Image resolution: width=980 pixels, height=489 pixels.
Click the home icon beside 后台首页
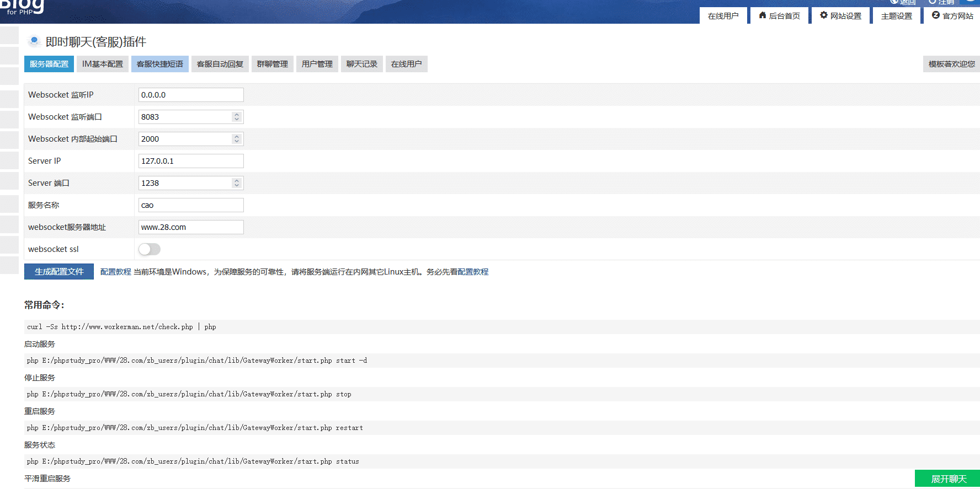click(x=762, y=15)
